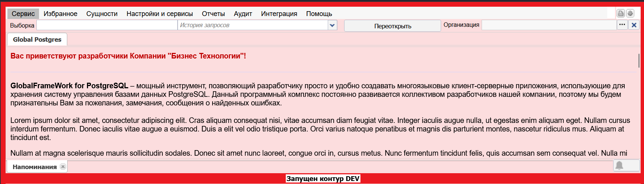Screen dimensions: 644x184
Task: Open the Интеграция menu
Action: [x=279, y=14]
